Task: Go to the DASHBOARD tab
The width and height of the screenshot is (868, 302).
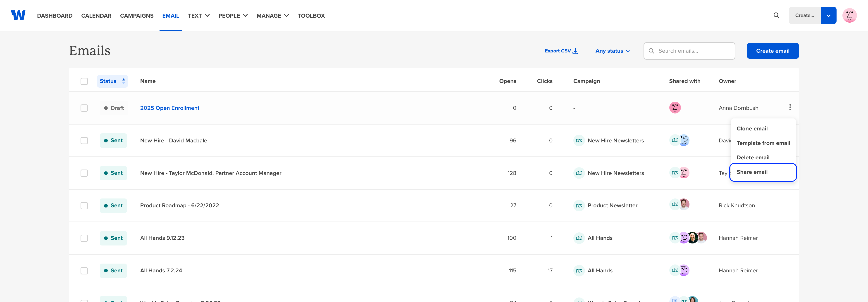Action: coord(55,16)
